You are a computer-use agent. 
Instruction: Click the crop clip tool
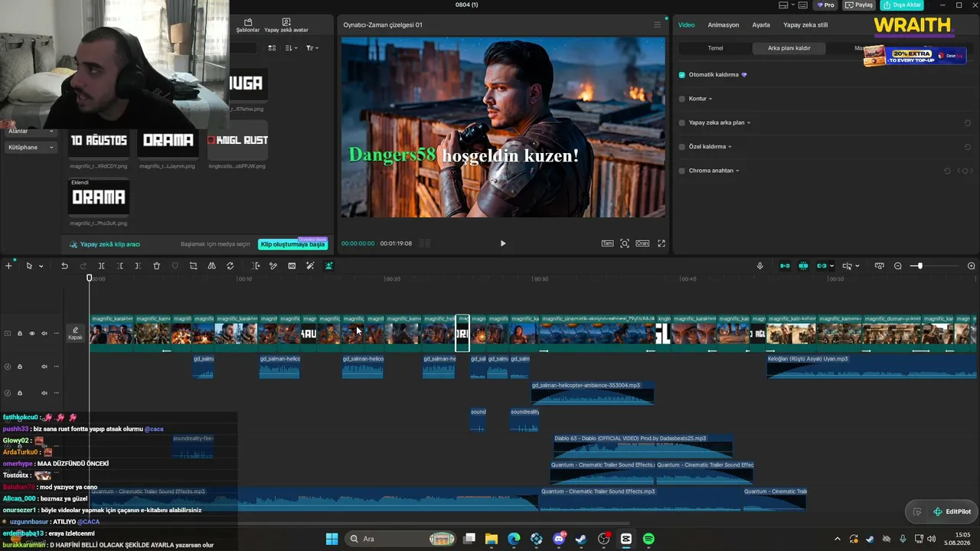[x=193, y=266]
